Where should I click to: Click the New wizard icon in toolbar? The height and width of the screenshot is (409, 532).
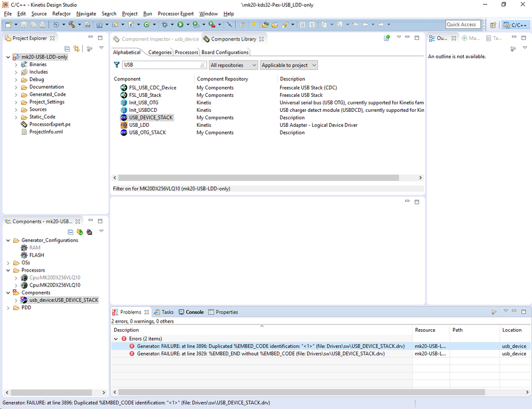coord(9,24)
